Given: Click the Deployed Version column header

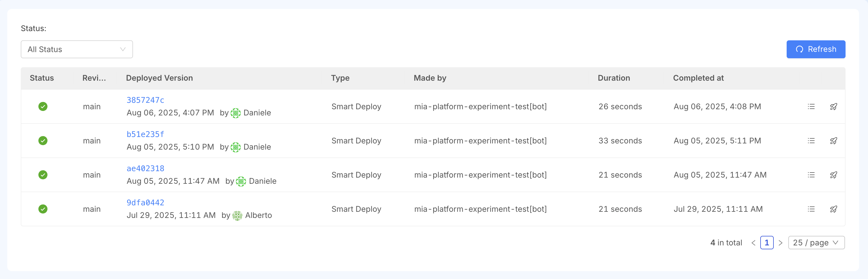Looking at the screenshot, I should [x=159, y=78].
